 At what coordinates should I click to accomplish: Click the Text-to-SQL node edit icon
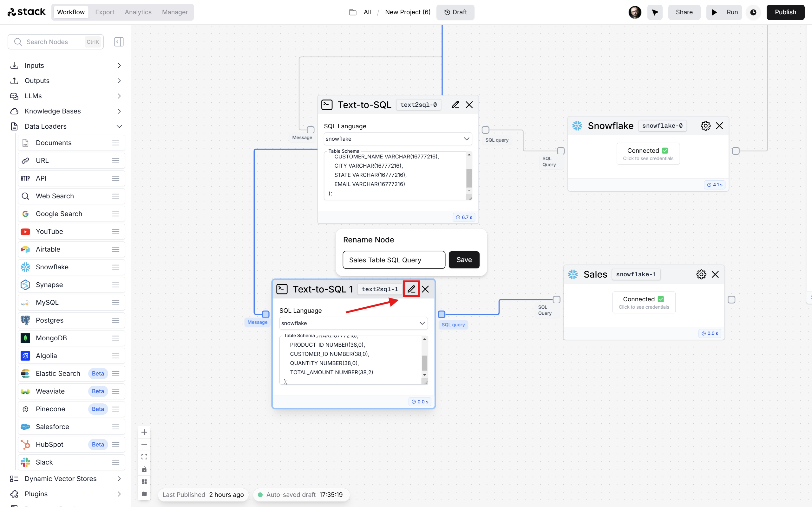click(411, 289)
